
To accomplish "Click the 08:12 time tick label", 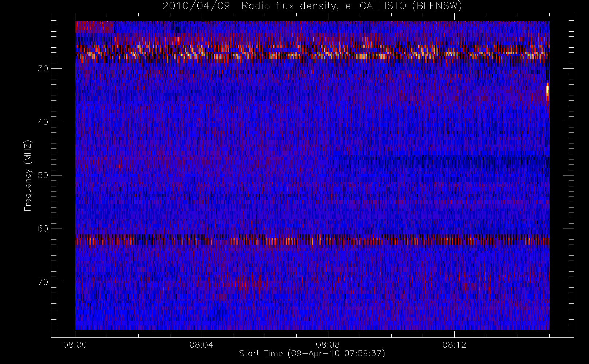I will [454, 345].
